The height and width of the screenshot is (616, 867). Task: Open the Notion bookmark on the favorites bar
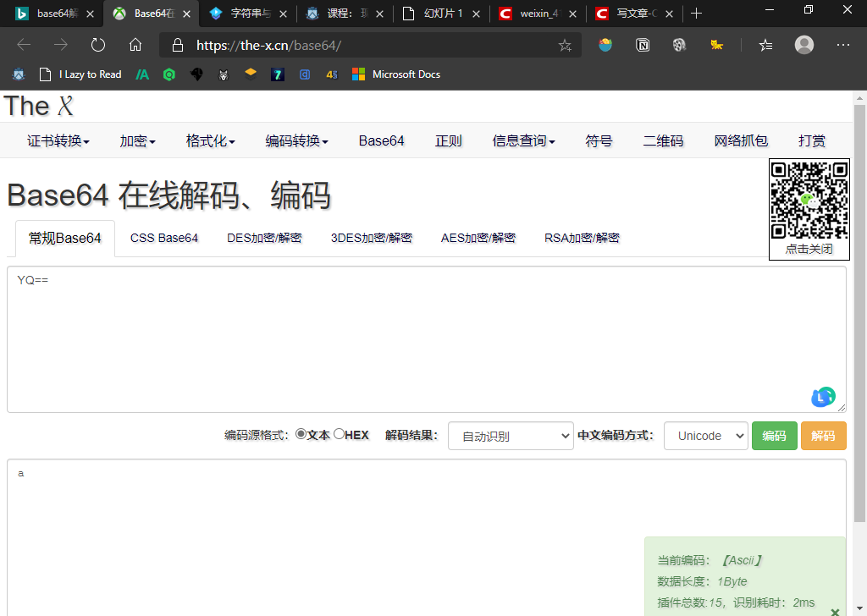[642, 45]
